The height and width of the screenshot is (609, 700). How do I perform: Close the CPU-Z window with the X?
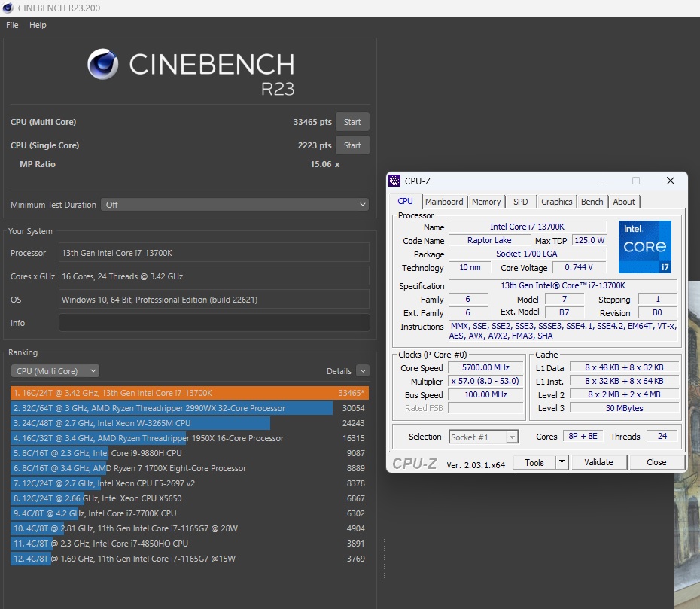click(x=671, y=181)
